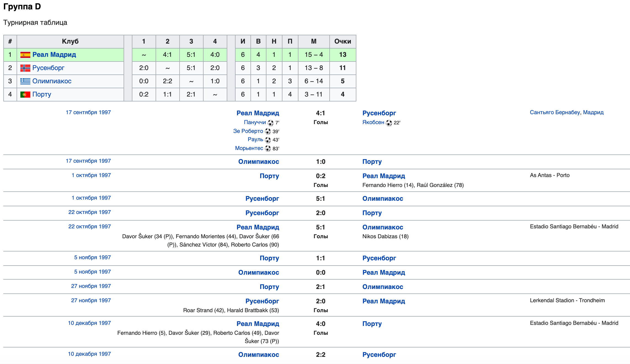The image size is (630, 364).
Task: Open player link Рауль
Action: [255, 140]
